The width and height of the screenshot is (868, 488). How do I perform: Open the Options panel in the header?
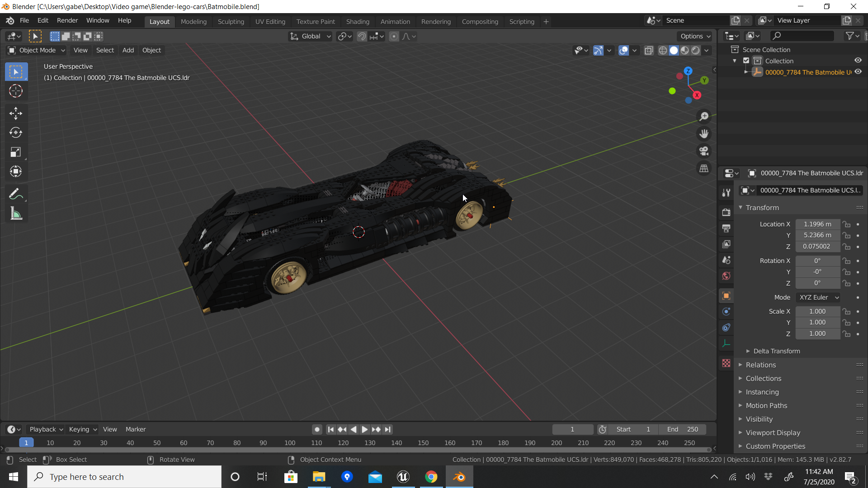[x=695, y=36]
